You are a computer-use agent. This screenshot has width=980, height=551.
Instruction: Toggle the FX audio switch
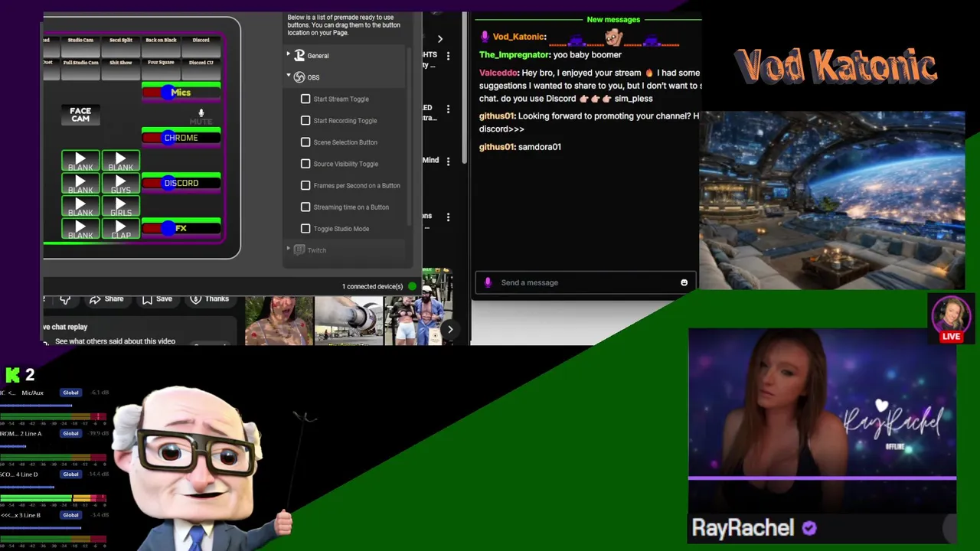pyautogui.click(x=181, y=228)
